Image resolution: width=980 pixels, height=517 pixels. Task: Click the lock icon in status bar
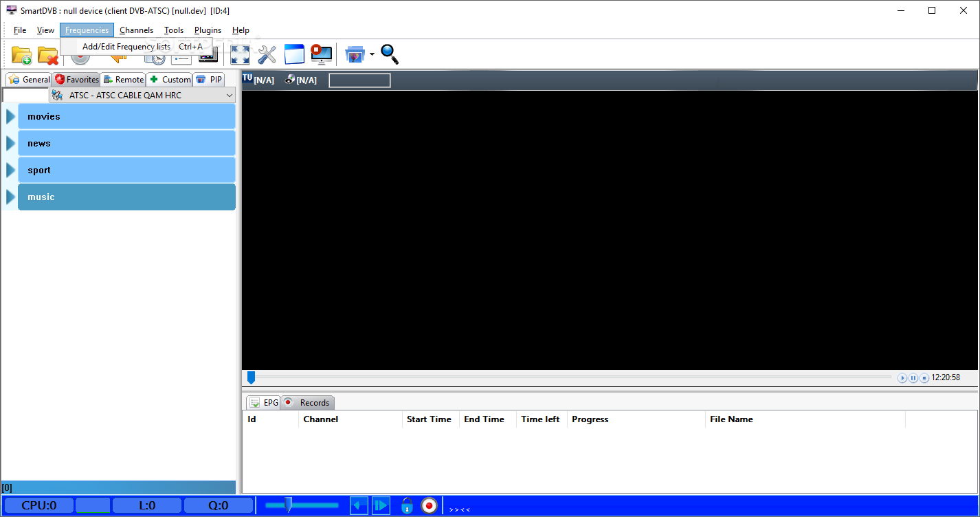click(407, 506)
